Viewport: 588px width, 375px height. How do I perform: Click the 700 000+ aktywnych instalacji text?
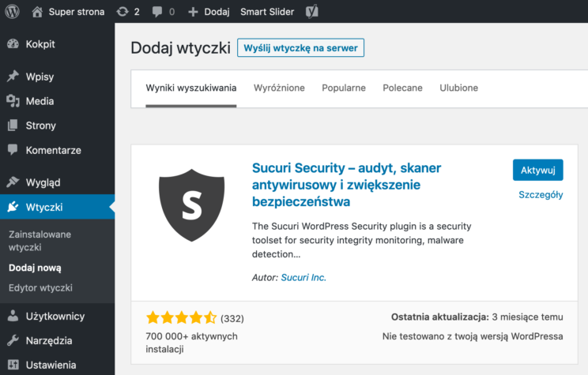(x=191, y=343)
